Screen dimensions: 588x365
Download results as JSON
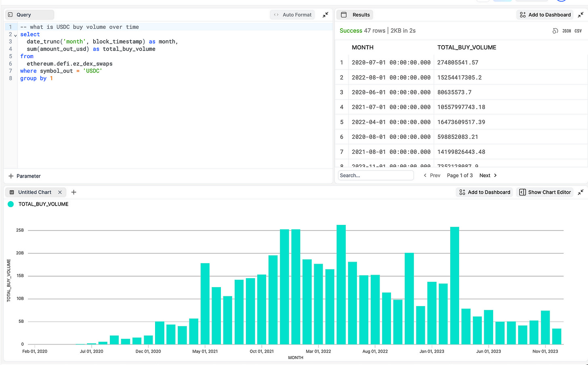[567, 31]
